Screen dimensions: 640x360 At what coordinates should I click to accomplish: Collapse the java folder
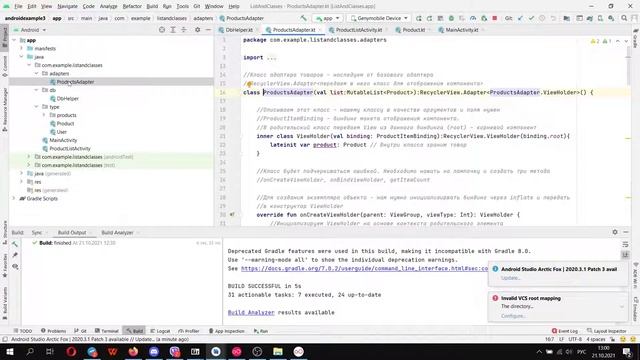[x=22, y=57]
